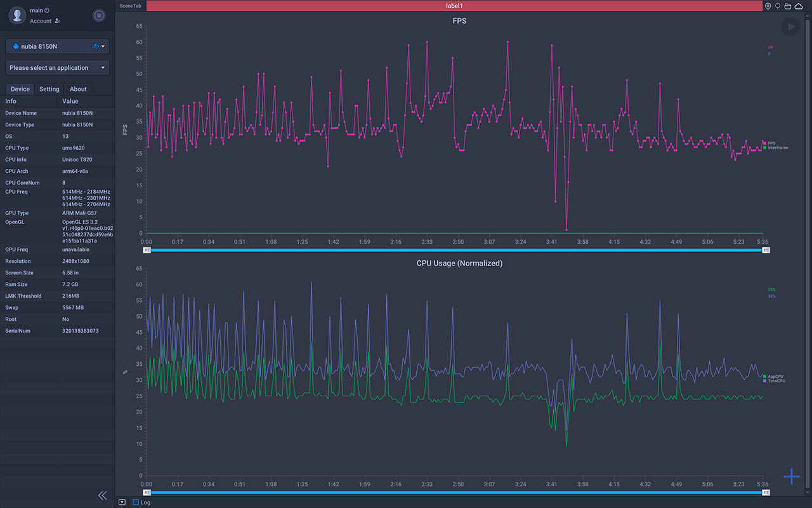This screenshot has width=812, height=508.
Task: Click the FPS chart title
Action: point(459,21)
